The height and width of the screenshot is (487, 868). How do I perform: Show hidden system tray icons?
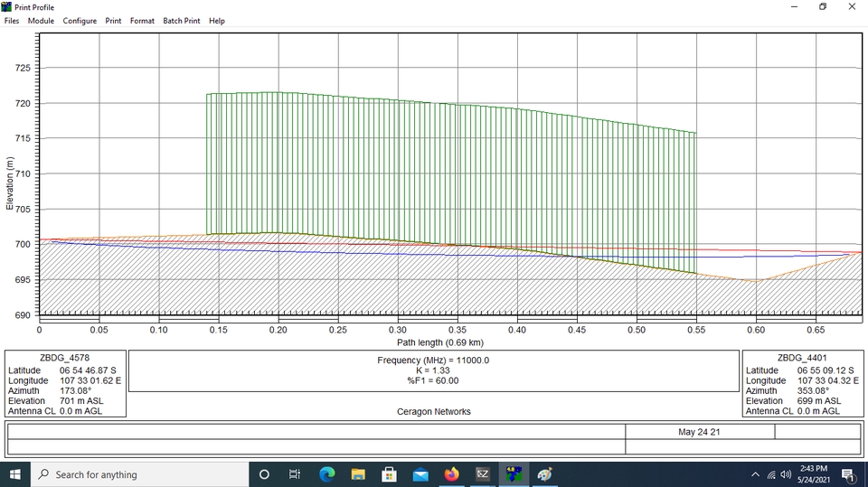pyautogui.click(x=755, y=474)
